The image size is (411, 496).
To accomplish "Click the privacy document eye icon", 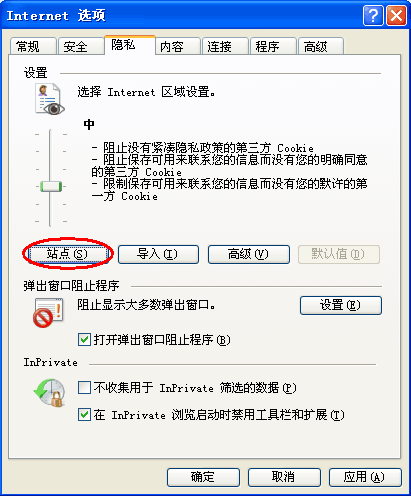I will pos(50,99).
